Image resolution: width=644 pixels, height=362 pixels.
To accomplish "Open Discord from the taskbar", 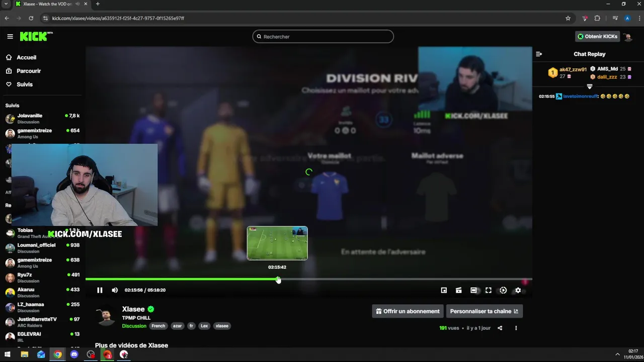I will point(74,354).
